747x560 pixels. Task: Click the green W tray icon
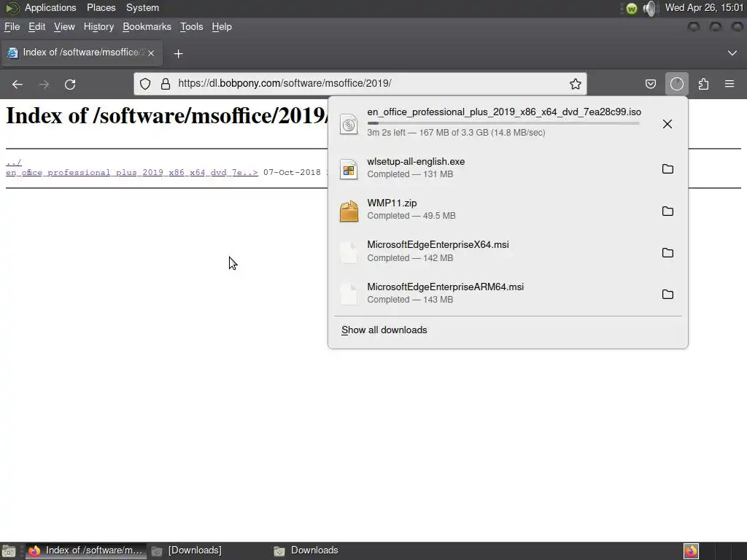pos(631,9)
